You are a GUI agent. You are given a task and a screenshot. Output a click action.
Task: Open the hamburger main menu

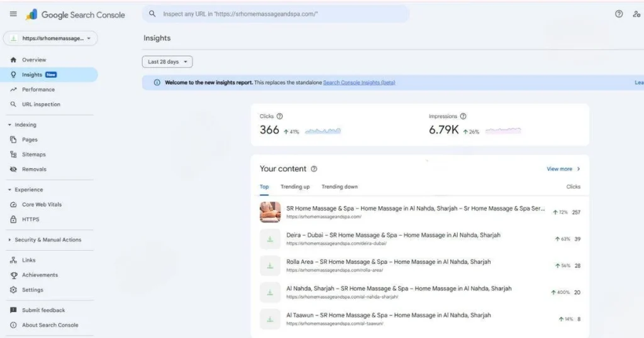(x=13, y=14)
